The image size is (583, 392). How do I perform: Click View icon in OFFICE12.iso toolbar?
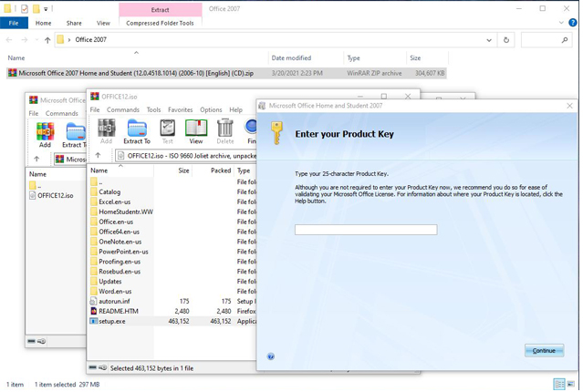196,131
